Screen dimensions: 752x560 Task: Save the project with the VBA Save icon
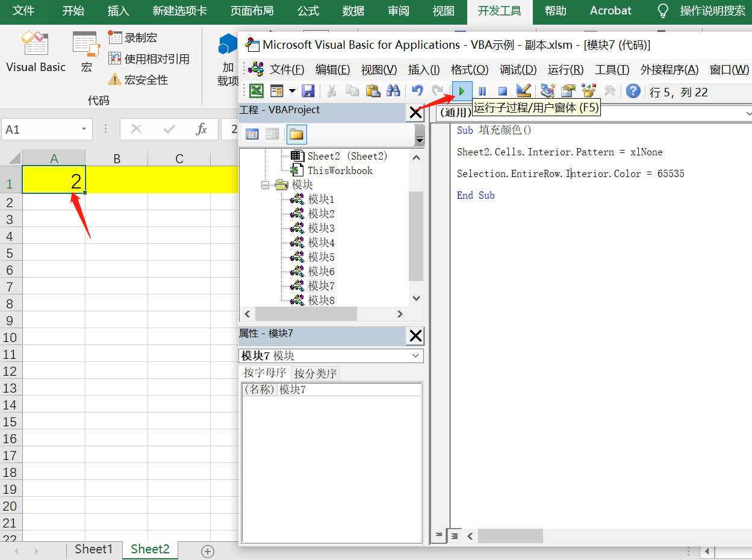tap(308, 90)
